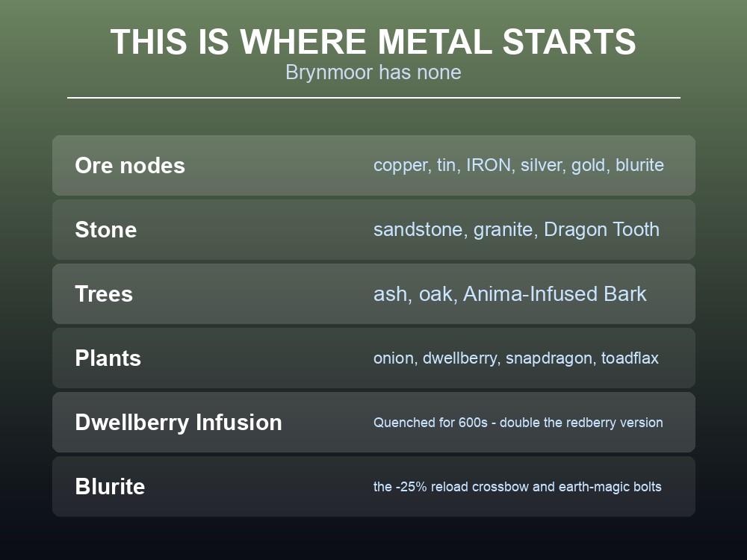Click the Ore nodes row label
The width and height of the screenshot is (747, 560).
pyautogui.click(x=129, y=166)
